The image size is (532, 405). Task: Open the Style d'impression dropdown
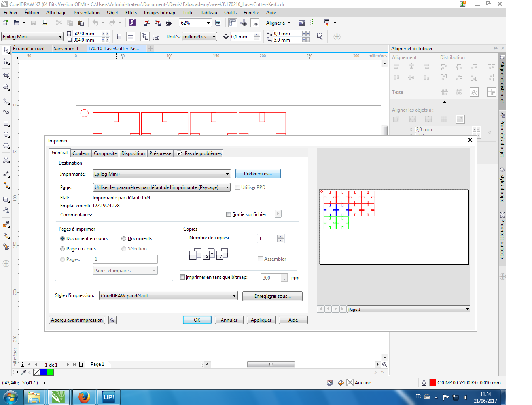click(168, 296)
